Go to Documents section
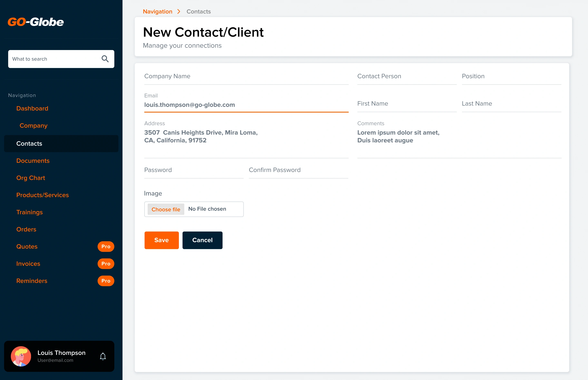The width and height of the screenshot is (588, 380). (x=33, y=161)
